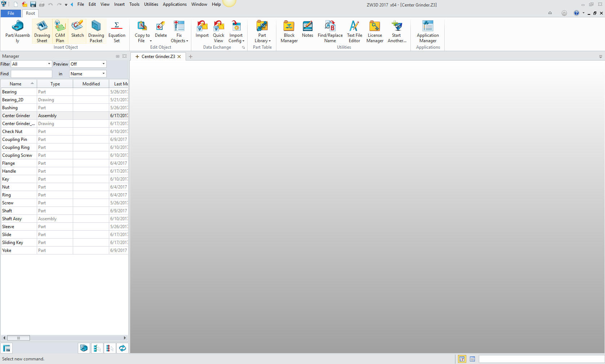Click the Fix Objects tool
The width and height of the screenshot is (605, 364).
(179, 32)
